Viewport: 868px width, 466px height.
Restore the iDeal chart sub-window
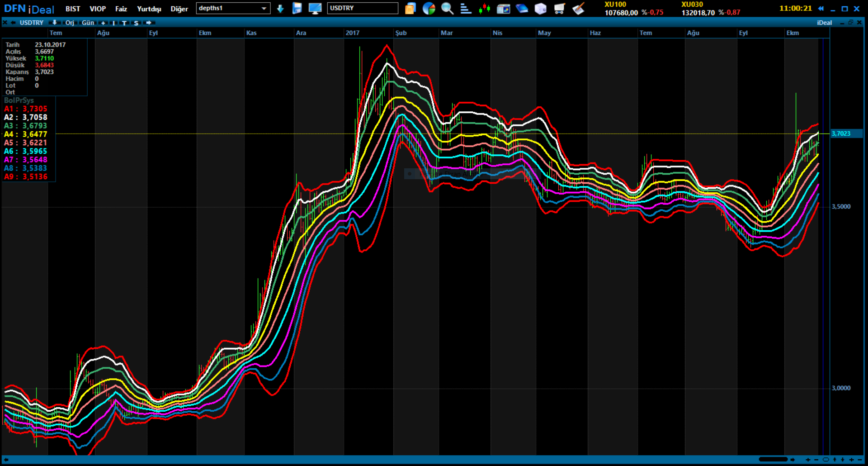click(x=851, y=22)
